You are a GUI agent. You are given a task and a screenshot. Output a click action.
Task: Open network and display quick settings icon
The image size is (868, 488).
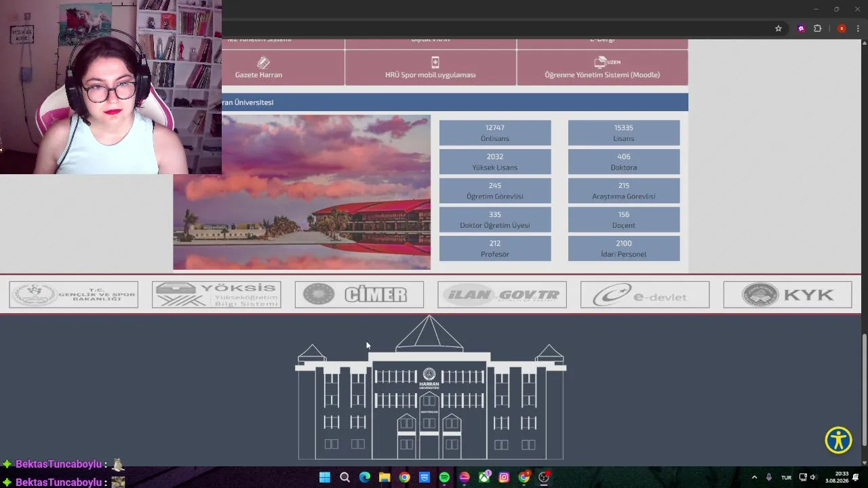[803, 477]
